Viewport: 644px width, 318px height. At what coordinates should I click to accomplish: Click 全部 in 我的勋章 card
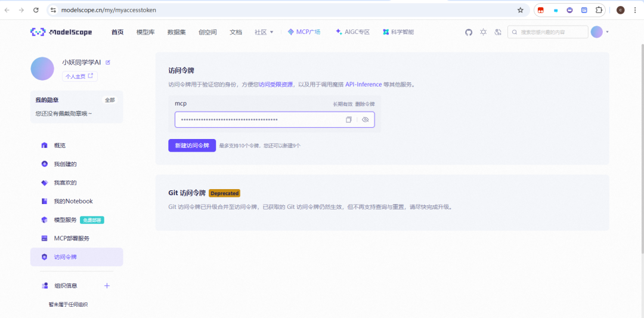click(110, 100)
